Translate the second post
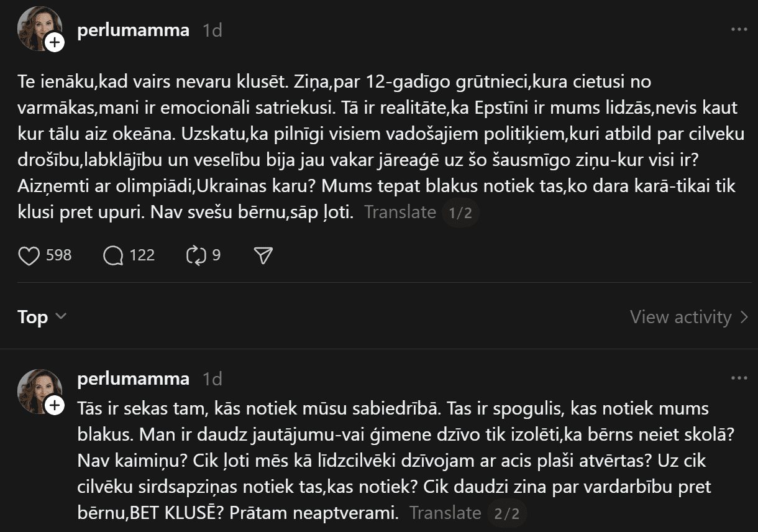The image size is (758, 532). click(x=445, y=513)
